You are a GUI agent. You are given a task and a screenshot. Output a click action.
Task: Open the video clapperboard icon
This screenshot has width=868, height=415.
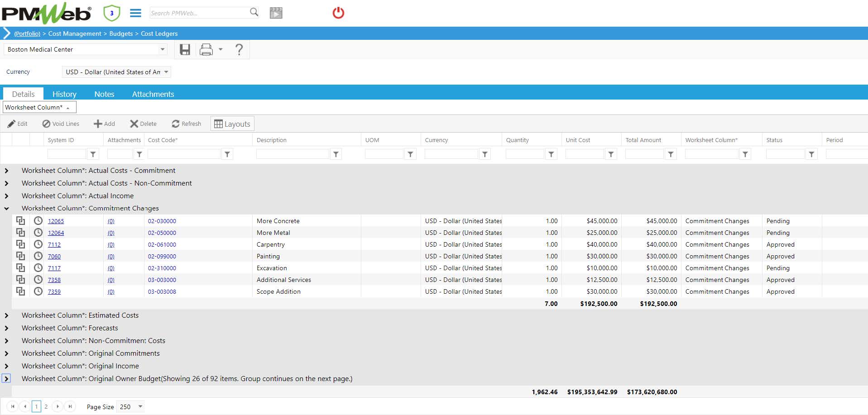point(276,13)
